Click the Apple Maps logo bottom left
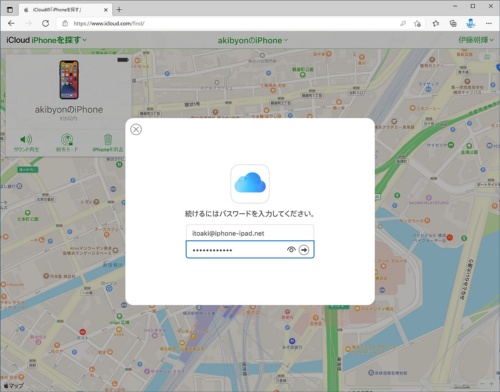This screenshot has height=392, width=500. point(13,386)
